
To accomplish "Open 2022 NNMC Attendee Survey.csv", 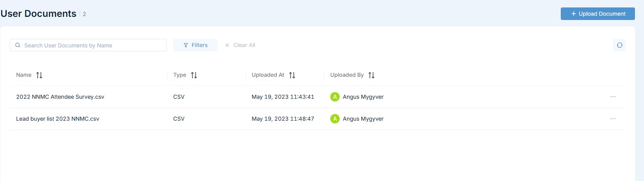I will click(60, 97).
